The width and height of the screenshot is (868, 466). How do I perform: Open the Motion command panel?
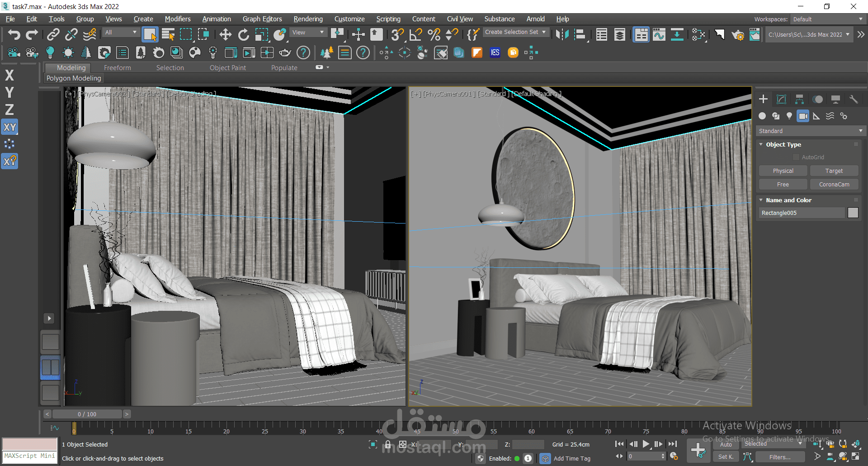pyautogui.click(x=817, y=100)
